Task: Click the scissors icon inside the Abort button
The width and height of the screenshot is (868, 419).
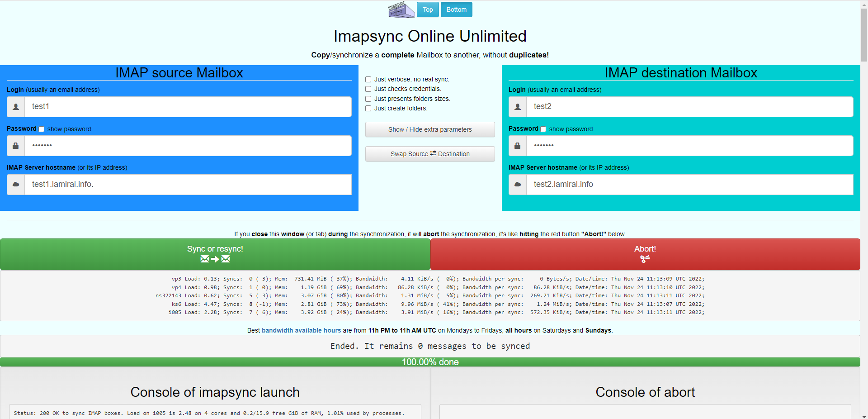Action: 645,259
